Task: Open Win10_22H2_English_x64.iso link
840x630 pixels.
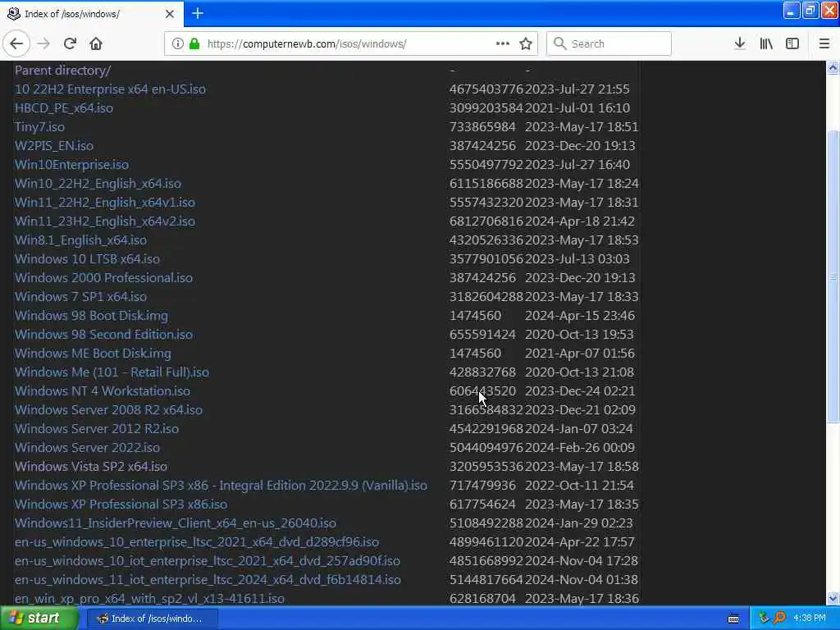Action: pos(98,183)
